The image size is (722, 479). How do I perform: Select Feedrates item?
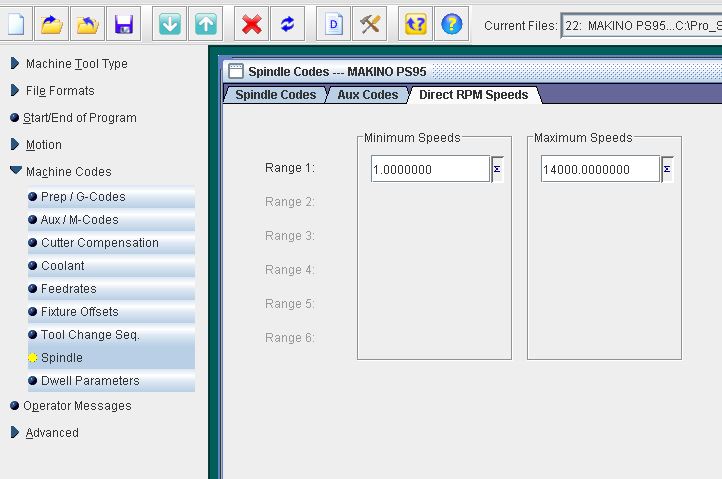coord(111,289)
